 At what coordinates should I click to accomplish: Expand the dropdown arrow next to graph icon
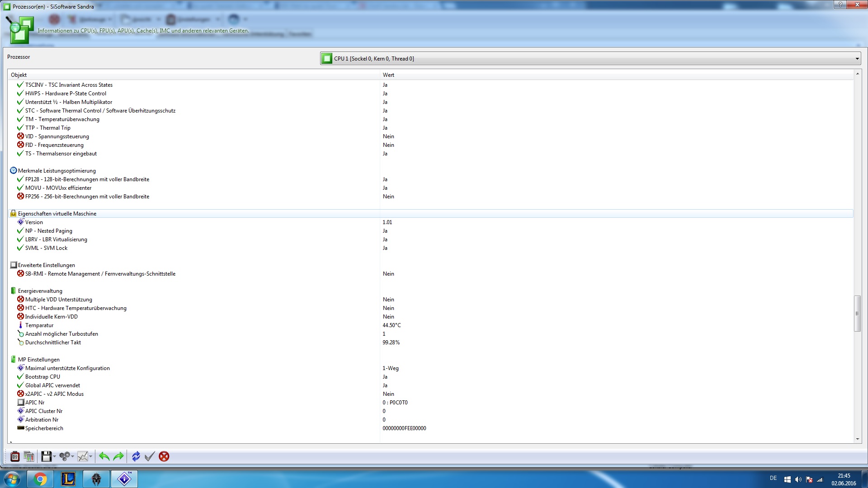pyautogui.click(x=91, y=456)
